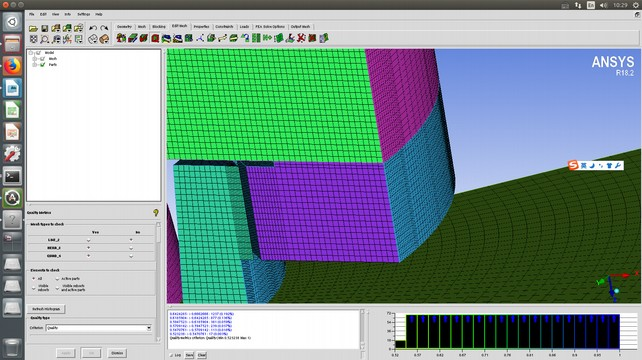Switch to the Blocking tab
Screen dimensions: 642x360
coord(159,27)
